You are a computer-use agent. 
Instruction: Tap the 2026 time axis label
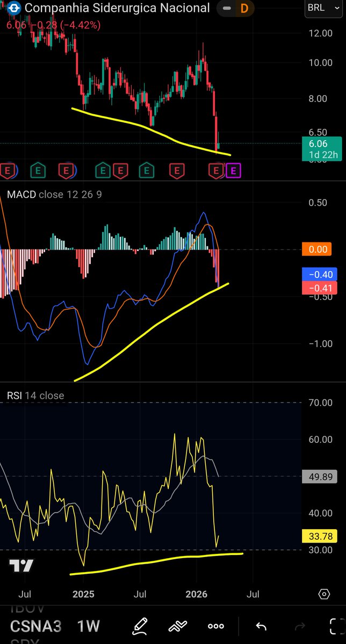[x=196, y=594]
